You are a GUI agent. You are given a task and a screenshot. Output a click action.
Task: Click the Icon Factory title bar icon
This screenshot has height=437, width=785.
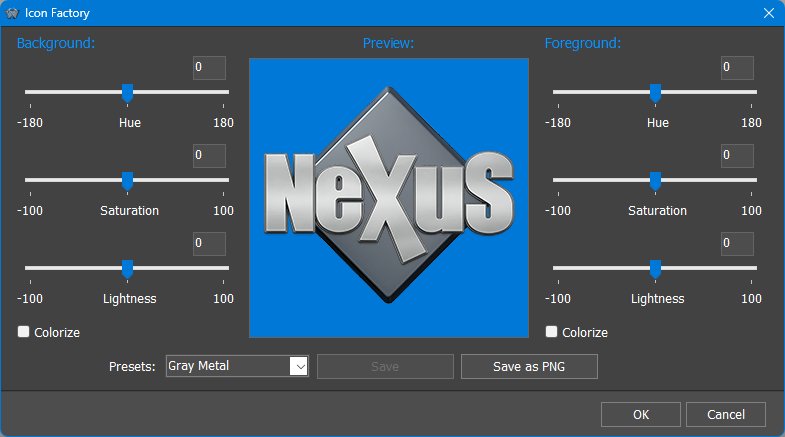(x=12, y=13)
